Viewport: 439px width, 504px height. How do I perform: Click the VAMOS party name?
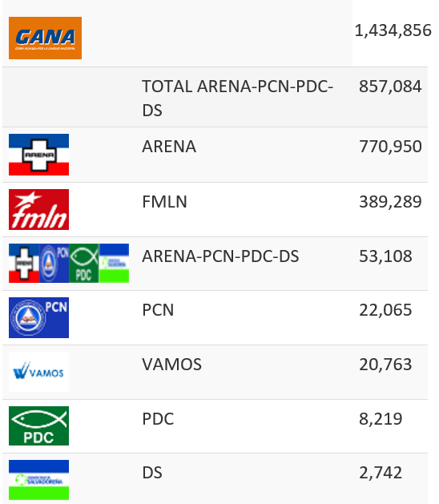pyautogui.click(x=172, y=365)
